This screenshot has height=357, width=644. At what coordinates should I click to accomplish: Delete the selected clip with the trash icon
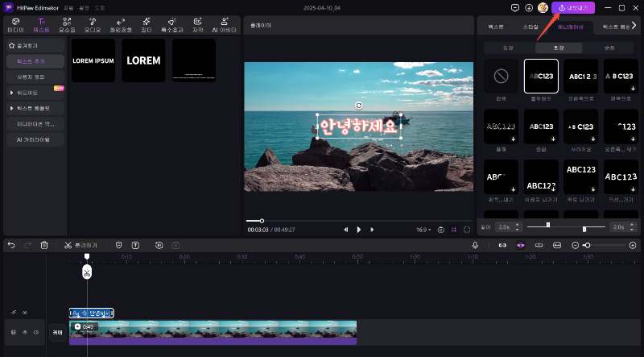click(x=44, y=245)
